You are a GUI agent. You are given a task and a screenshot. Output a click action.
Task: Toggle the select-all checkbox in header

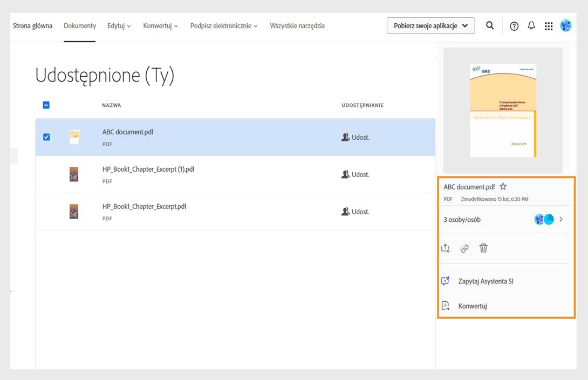(x=46, y=105)
